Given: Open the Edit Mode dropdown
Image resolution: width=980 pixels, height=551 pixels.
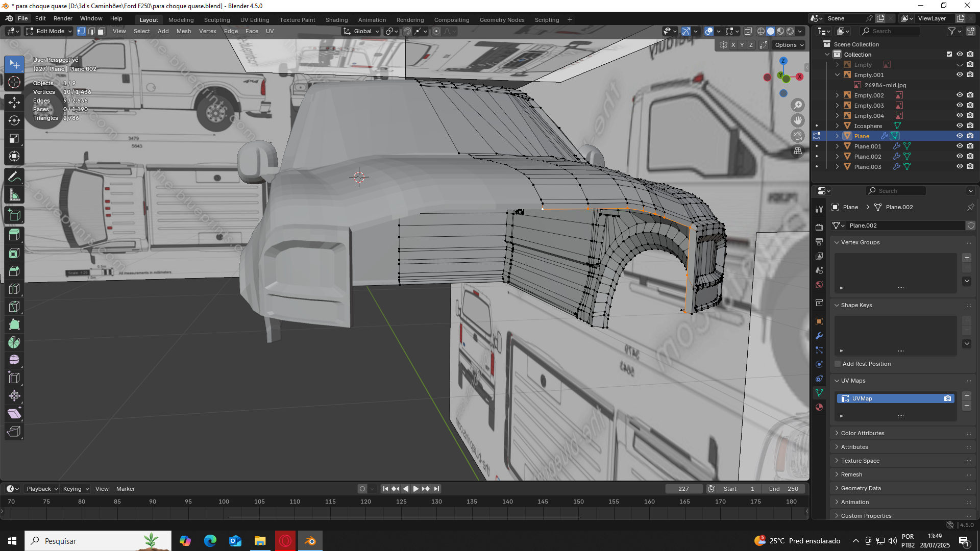Looking at the screenshot, I should tap(49, 31).
